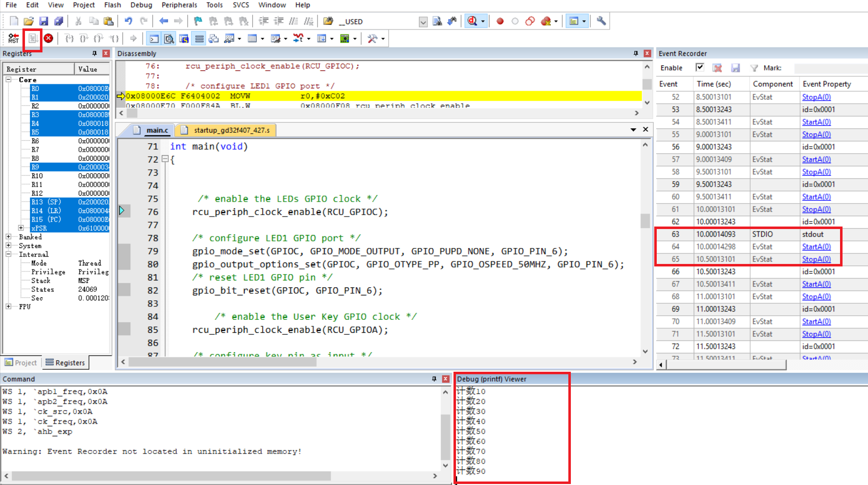Open the Call Stack window icon
The image size is (868, 485).
click(x=214, y=38)
